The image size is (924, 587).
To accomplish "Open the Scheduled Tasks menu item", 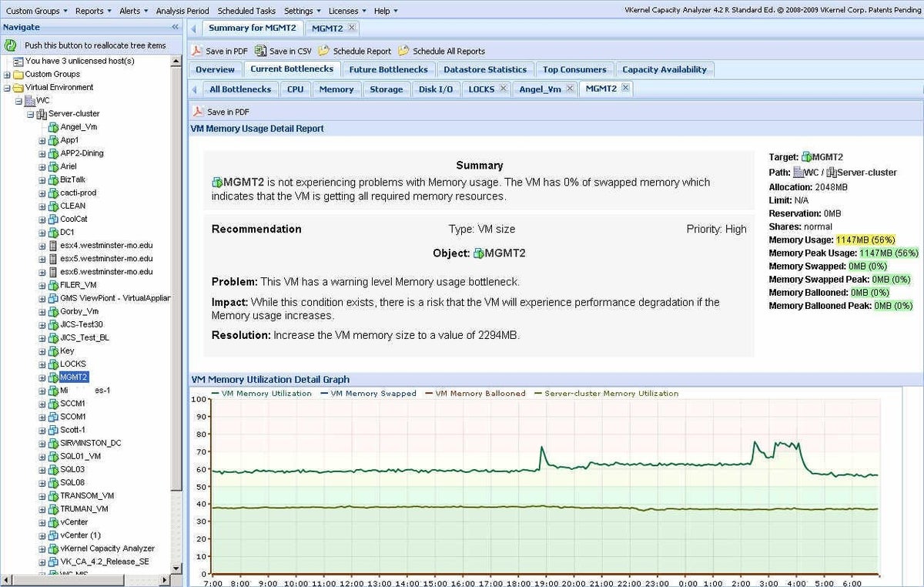I will pos(246,11).
